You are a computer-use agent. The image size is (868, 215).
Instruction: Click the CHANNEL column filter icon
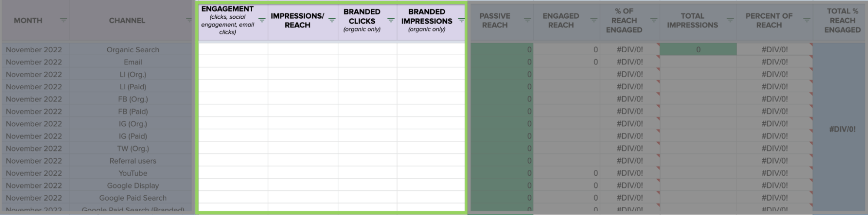(189, 20)
